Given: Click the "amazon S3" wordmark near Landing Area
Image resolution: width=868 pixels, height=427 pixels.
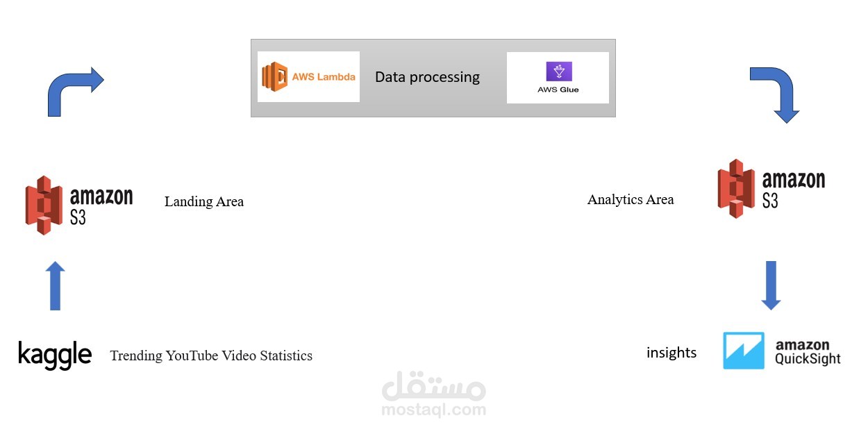Looking at the screenshot, I should [x=101, y=205].
